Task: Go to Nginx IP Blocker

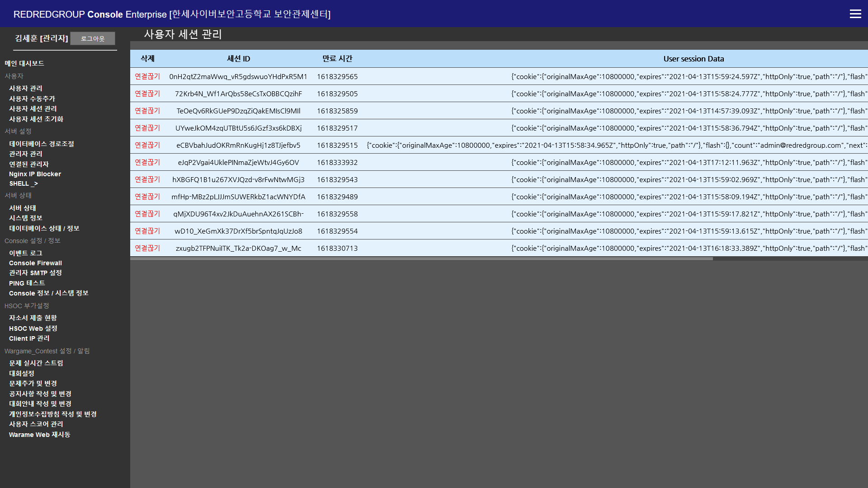Action: pos(35,174)
